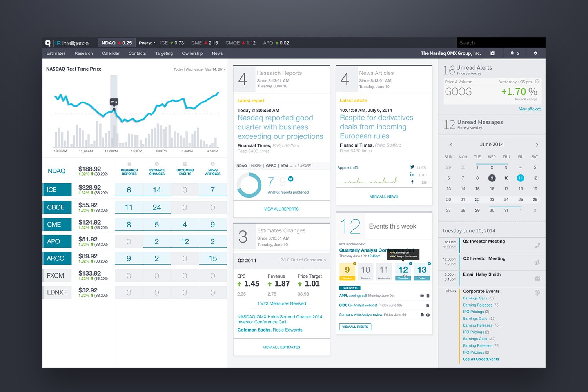
Task: Click the analyst reports donut chart
Action: pyautogui.click(x=249, y=185)
